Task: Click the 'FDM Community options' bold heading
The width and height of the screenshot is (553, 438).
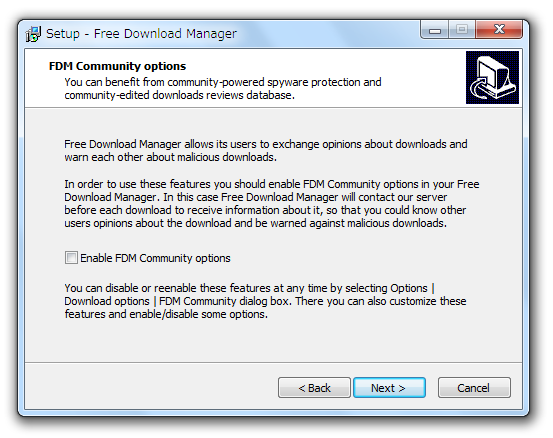Action: [117, 66]
